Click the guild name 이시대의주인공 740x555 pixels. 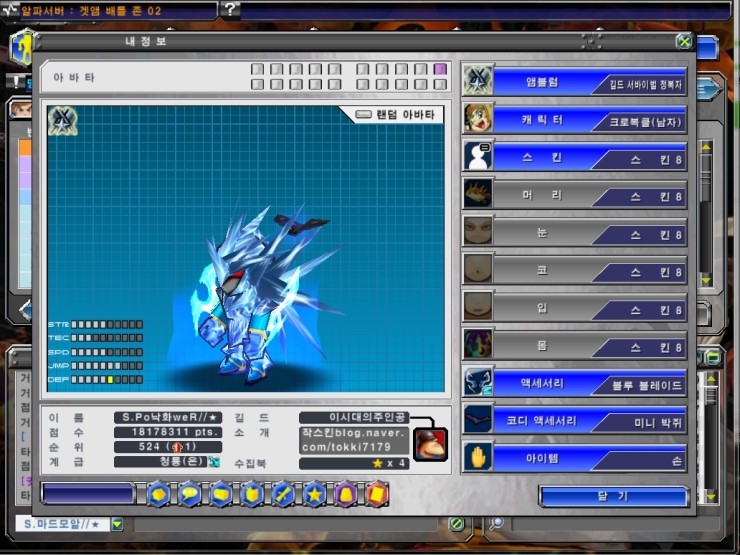[x=354, y=418]
